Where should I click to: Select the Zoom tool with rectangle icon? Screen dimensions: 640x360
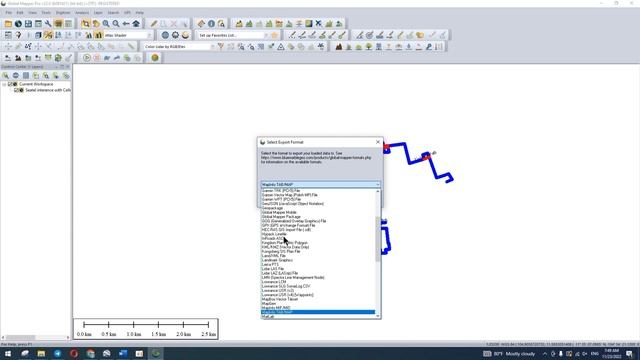pyautogui.click(x=85, y=24)
